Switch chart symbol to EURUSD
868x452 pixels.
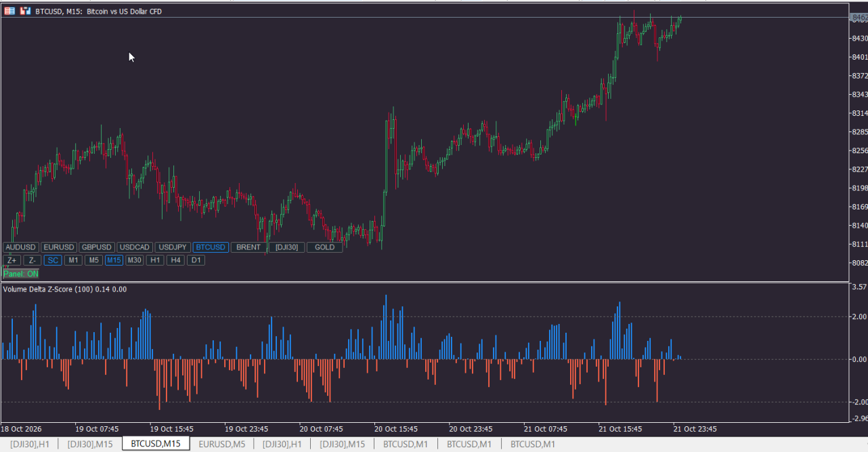59,247
